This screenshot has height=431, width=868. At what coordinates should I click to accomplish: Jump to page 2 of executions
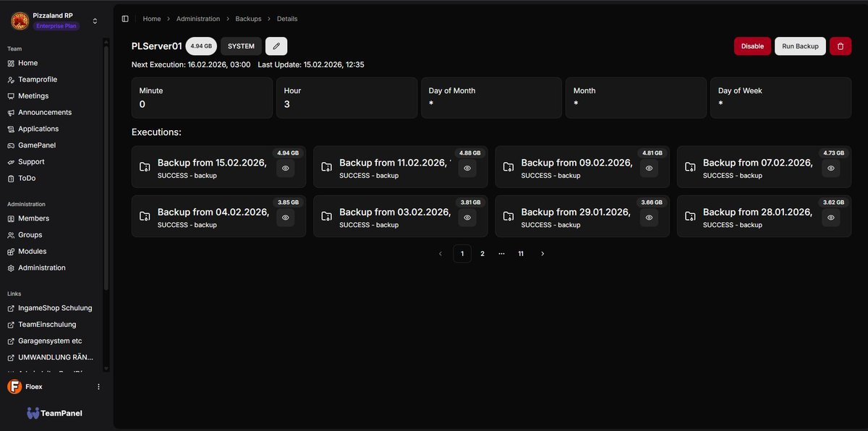point(482,253)
